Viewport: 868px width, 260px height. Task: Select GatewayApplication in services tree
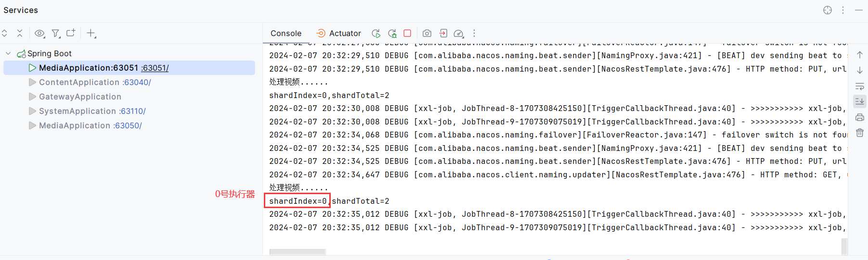(80, 97)
